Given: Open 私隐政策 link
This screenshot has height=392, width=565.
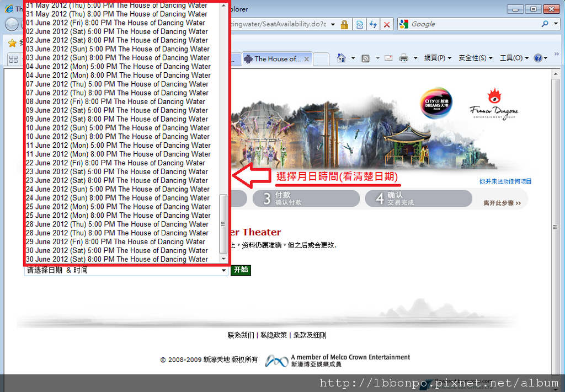Looking at the screenshot, I should pyautogui.click(x=274, y=335).
